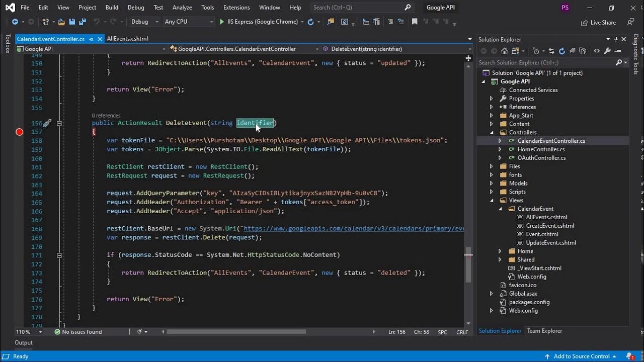Click the browser refresh icon in the toolbar
The height and width of the screenshot is (362, 644).
310,22
